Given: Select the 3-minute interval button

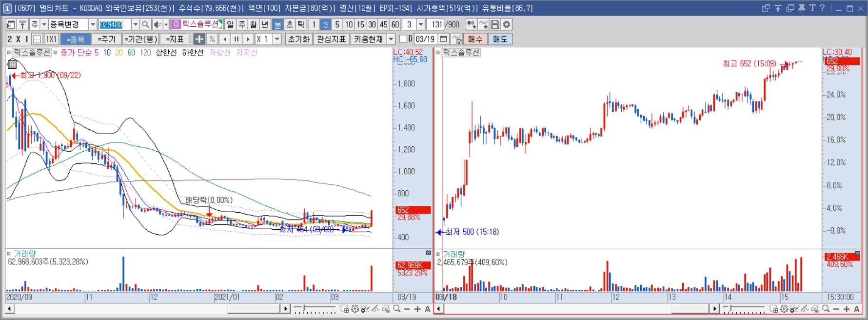Looking at the screenshot, I should (x=325, y=24).
